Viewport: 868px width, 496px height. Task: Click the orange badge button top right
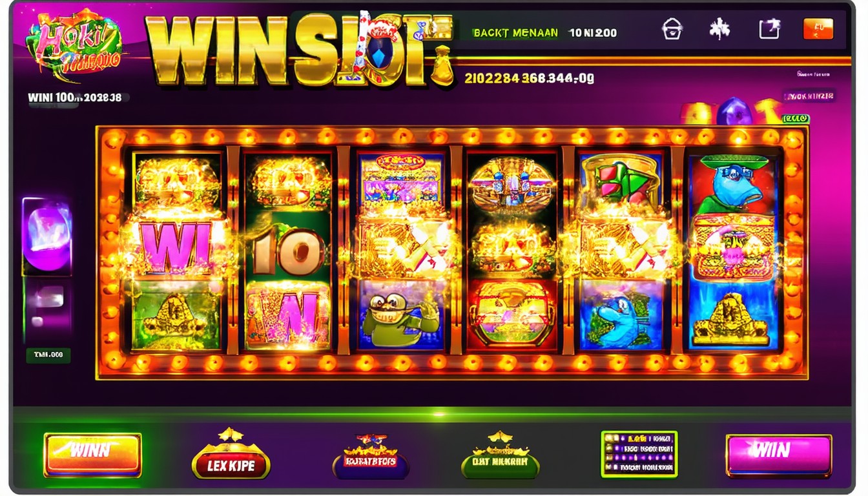pos(818,28)
